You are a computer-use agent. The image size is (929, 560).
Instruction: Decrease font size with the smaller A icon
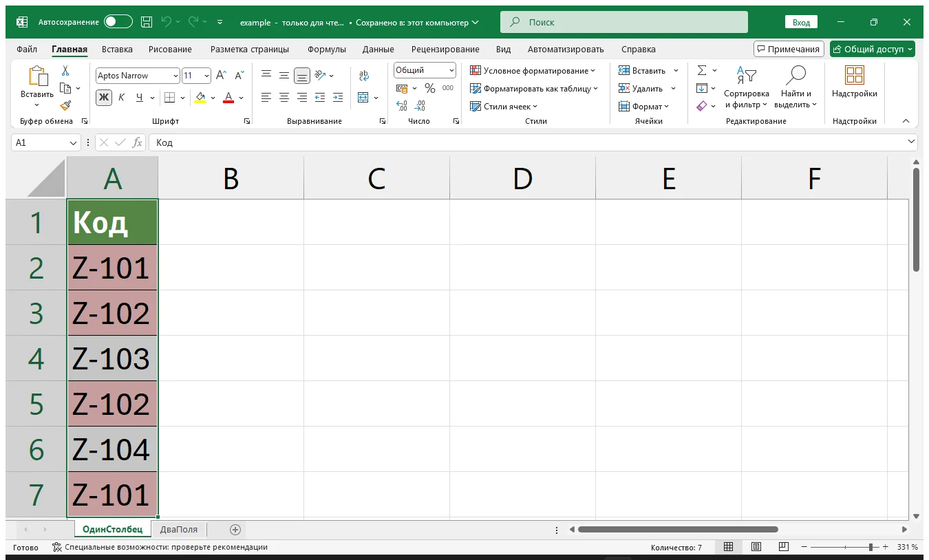[239, 76]
